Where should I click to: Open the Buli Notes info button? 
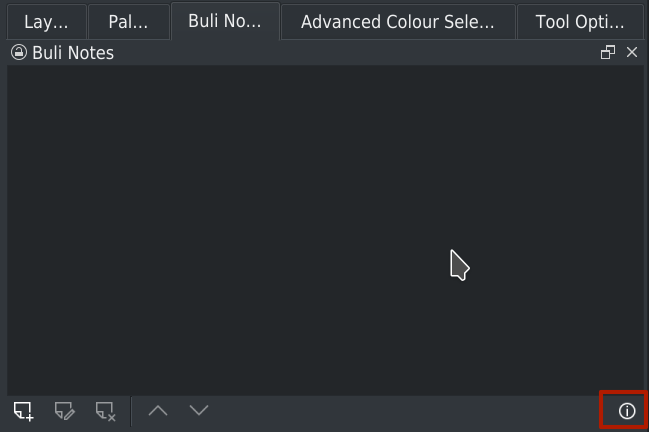coord(627,411)
